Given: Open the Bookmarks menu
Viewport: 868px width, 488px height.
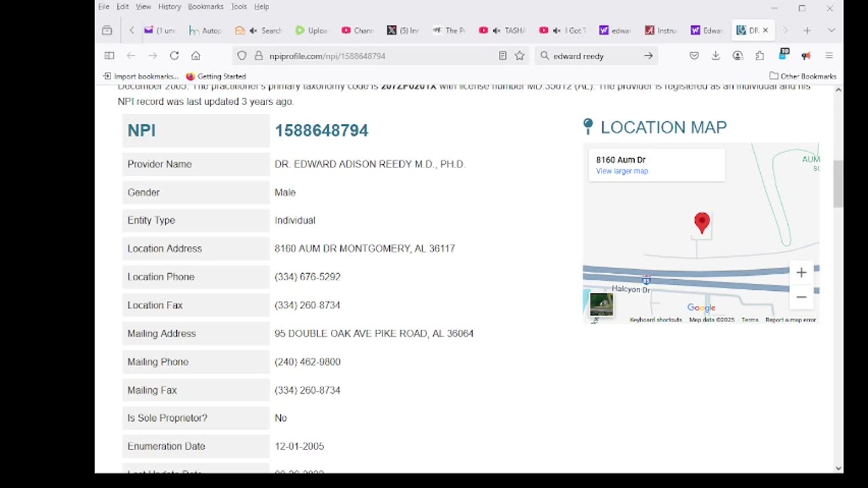Looking at the screenshot, I should pyautogui.click(x=205, y=7).
